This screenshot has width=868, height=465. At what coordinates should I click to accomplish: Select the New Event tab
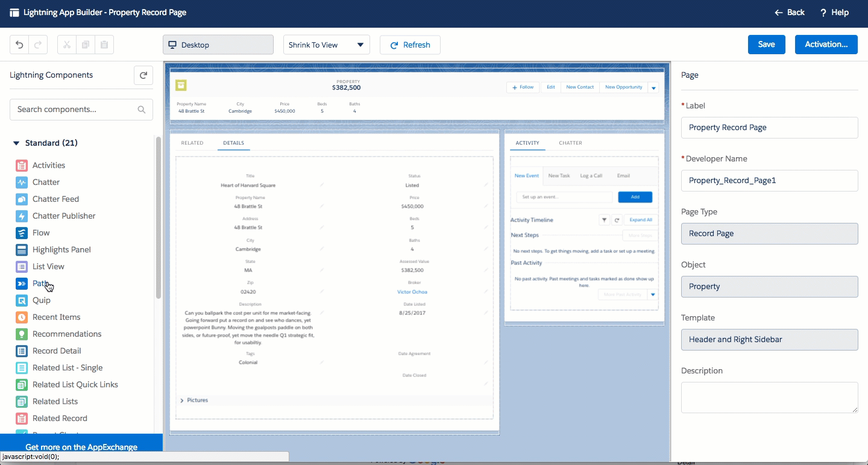point(527,176)
